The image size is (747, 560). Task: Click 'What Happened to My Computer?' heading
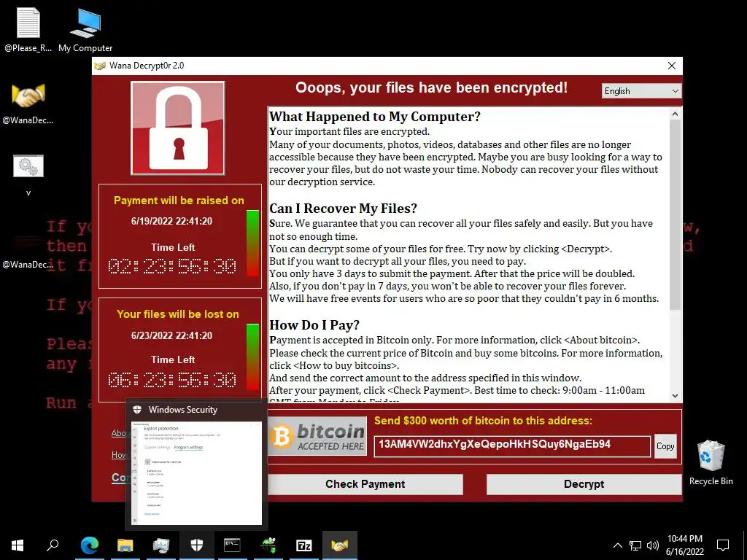[x=375, y=117]
